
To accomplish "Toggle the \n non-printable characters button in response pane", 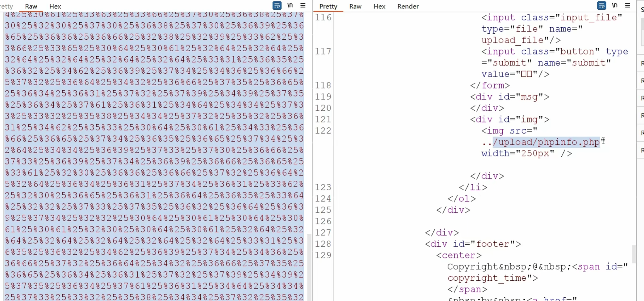I will coord(615,5).
